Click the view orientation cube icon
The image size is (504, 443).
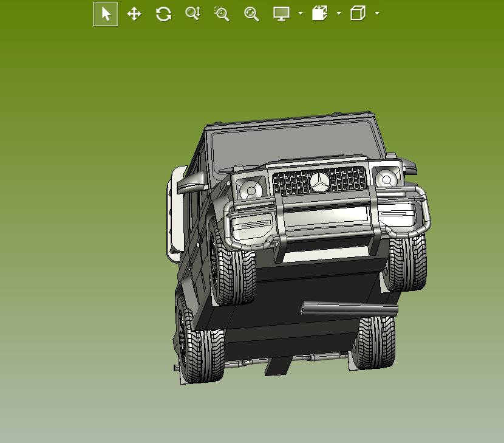coord(358,13)
